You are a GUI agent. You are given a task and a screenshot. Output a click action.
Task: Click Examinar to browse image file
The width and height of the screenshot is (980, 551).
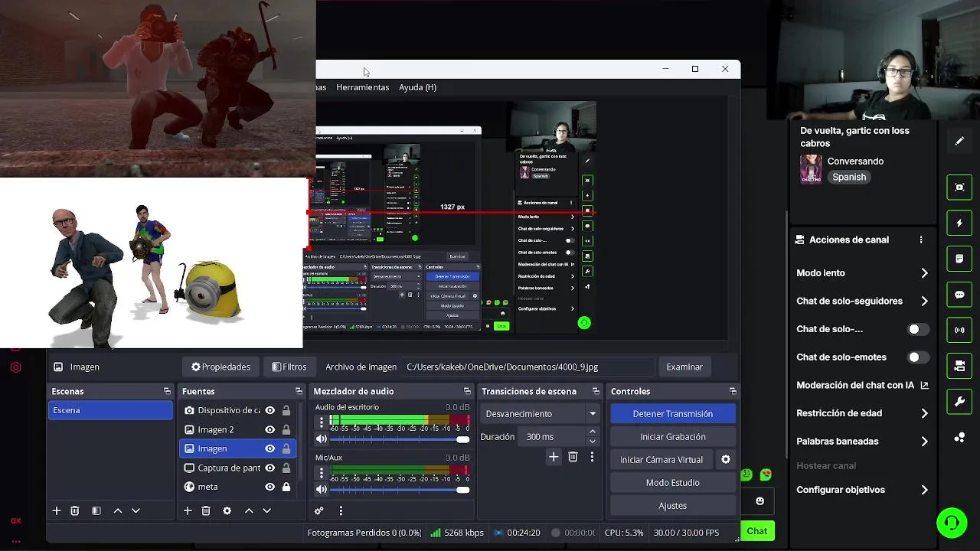(684, 367)
